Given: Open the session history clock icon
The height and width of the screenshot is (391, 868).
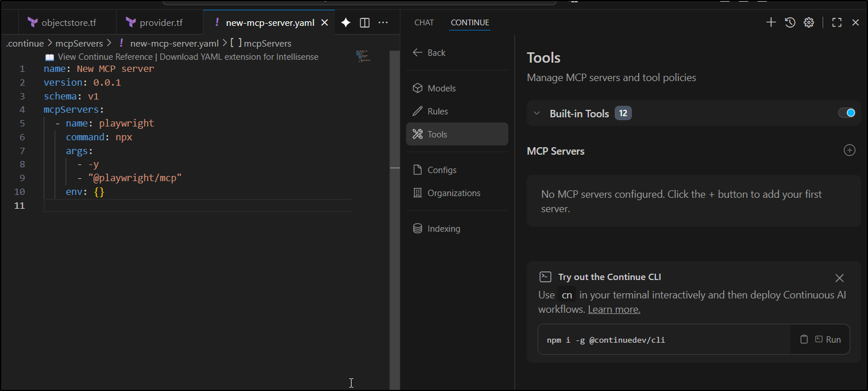Looking at the screenshot, I should tap(790, 22).
